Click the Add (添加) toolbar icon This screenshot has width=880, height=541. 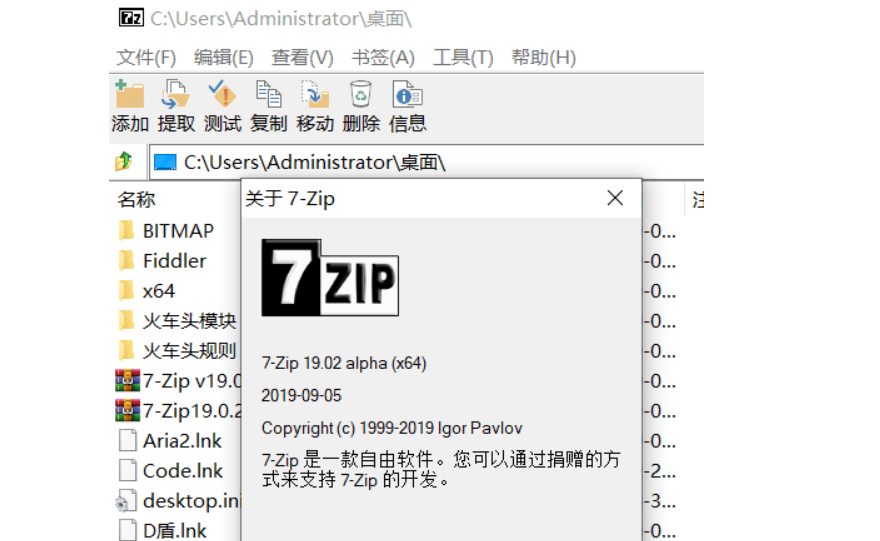[x=130, y=94]
